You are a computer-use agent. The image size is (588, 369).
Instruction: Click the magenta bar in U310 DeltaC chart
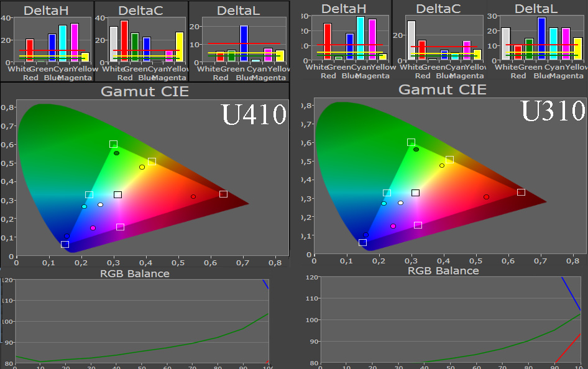pyautogui.click(x=467, y=50)
